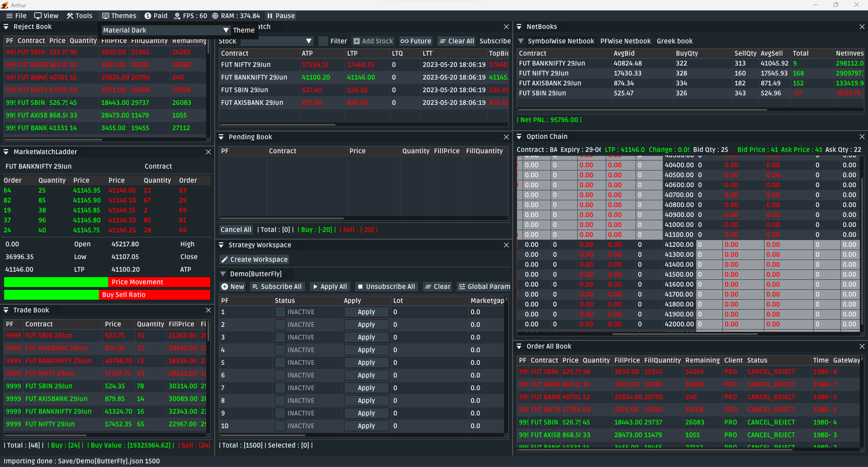The width and height of the screenshot is (868, 467).
Task: Click the Add Stock plus icon
Action: [x=357, y=41]
